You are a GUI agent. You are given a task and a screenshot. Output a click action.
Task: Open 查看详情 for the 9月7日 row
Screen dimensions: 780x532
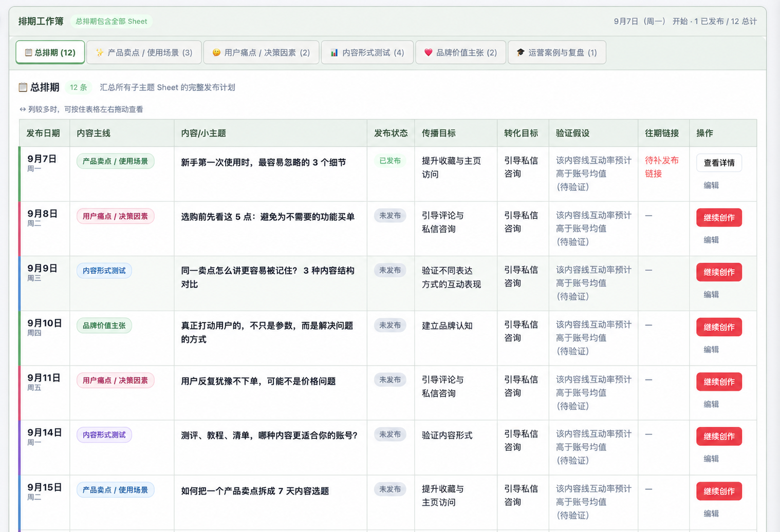719,163
